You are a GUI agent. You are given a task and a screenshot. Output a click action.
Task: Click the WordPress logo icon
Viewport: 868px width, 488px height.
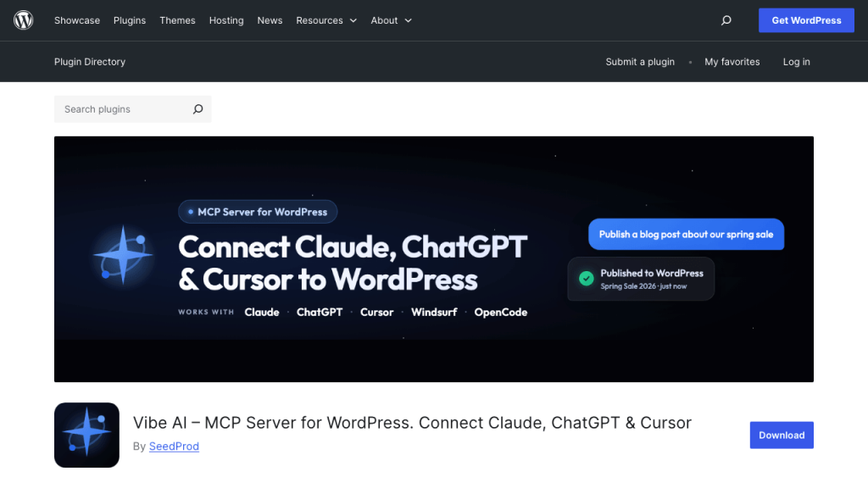[x=23, y=20]
